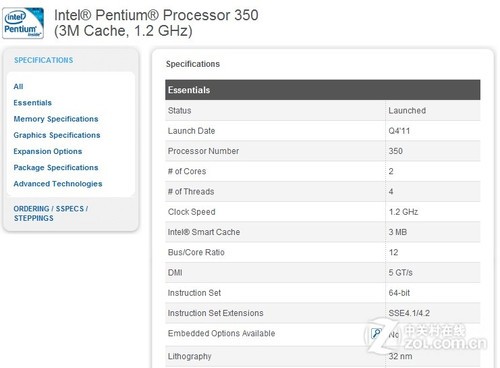This screenshot has width=500, height=368.
Task: Select the 64-bit instruction set value
Action: [399, 293]
